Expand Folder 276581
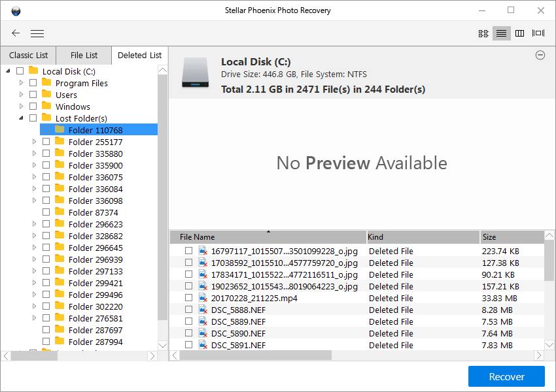Image resolution: width=556 pixels, height=392 pixels. pyautogui.click(x=35, y=318)
